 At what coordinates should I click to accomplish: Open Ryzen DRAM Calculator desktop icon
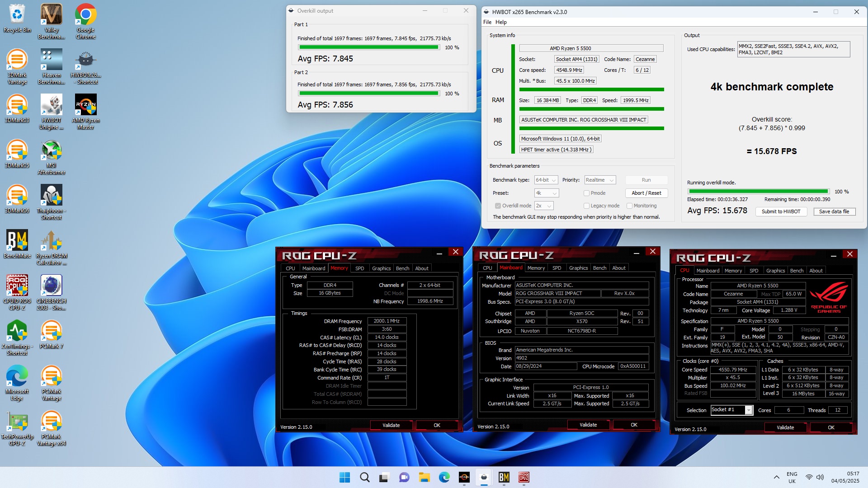click(52, 247)
